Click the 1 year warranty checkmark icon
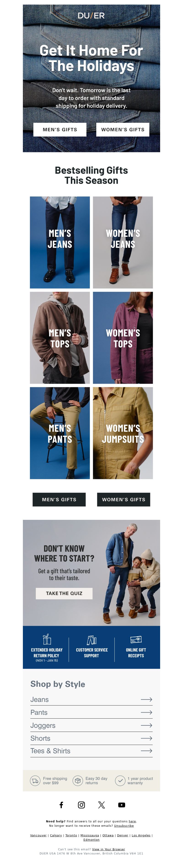183x868 pixels. [x=120, y=780]
